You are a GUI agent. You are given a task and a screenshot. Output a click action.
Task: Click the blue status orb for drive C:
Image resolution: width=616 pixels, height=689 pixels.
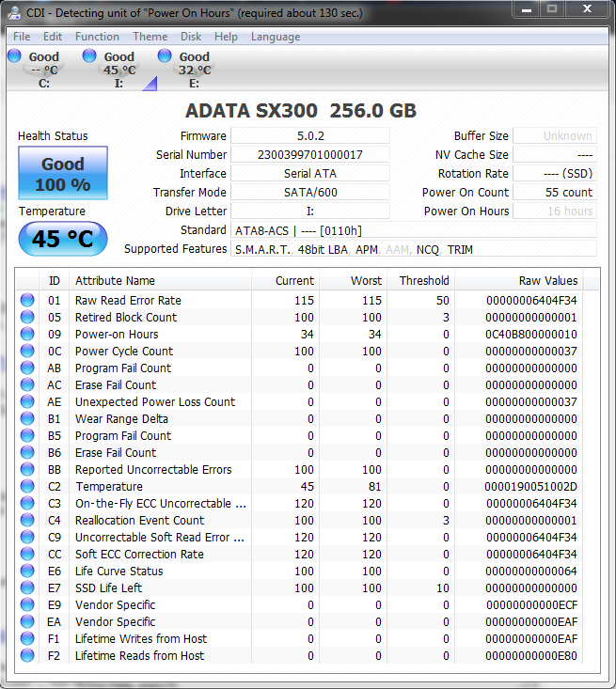click(14, 56)
